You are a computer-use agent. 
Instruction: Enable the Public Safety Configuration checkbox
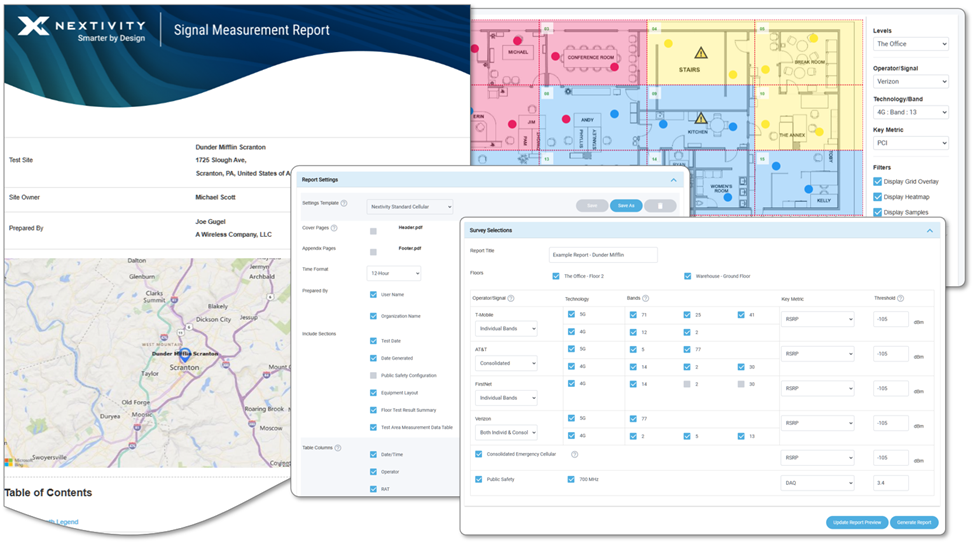coord(373,376)
